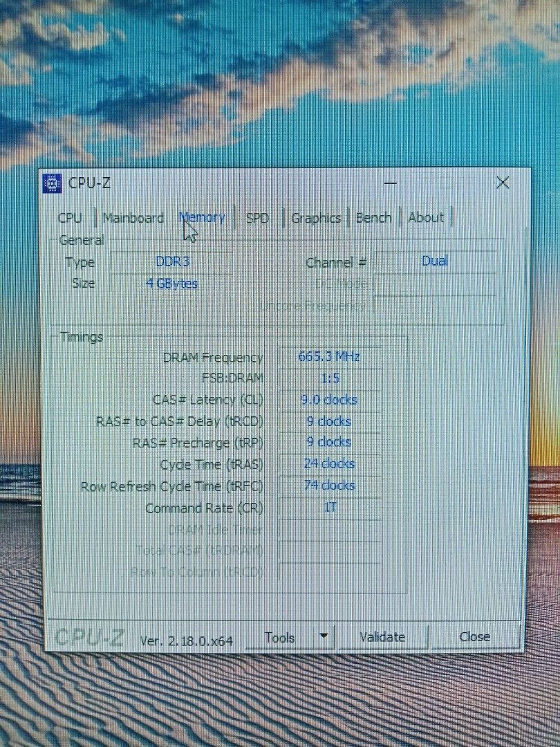The width and height of the screenshot is (560, 747).
Task: Click the 1:5 FSB:DRAM ratio value
Action: pyautogui.click(x=330, y=379)
